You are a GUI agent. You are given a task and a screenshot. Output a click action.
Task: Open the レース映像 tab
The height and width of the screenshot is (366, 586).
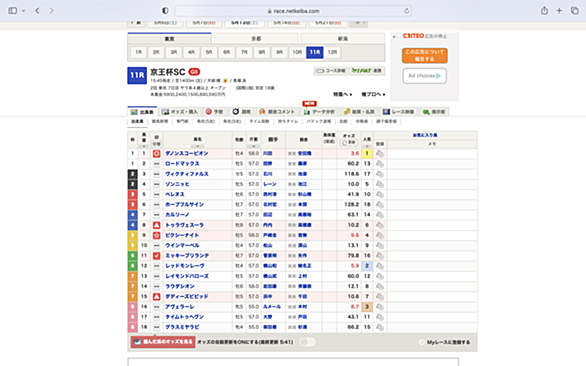pyautogui.click(x=398, y=112)
